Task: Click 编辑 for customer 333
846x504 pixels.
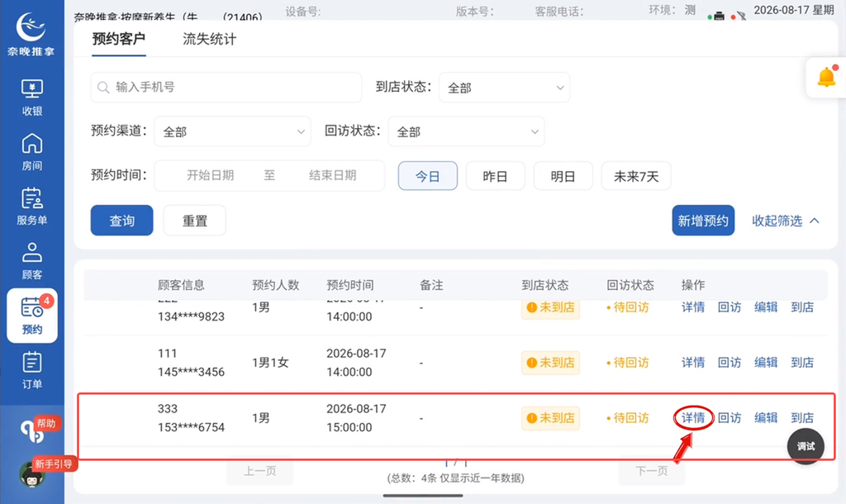Action: [x=766, y=418]
